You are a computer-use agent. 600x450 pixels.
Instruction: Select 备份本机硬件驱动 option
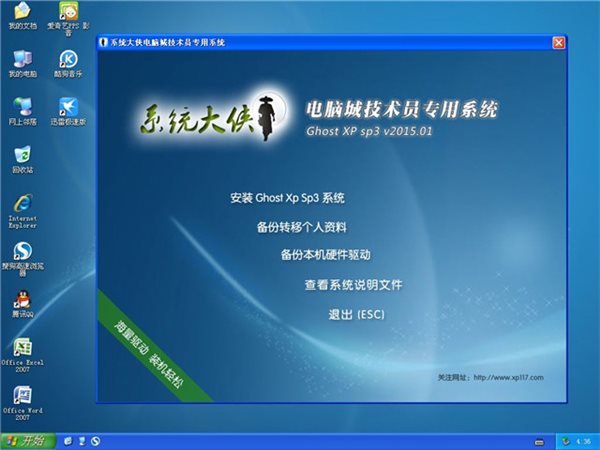[326, 255]
